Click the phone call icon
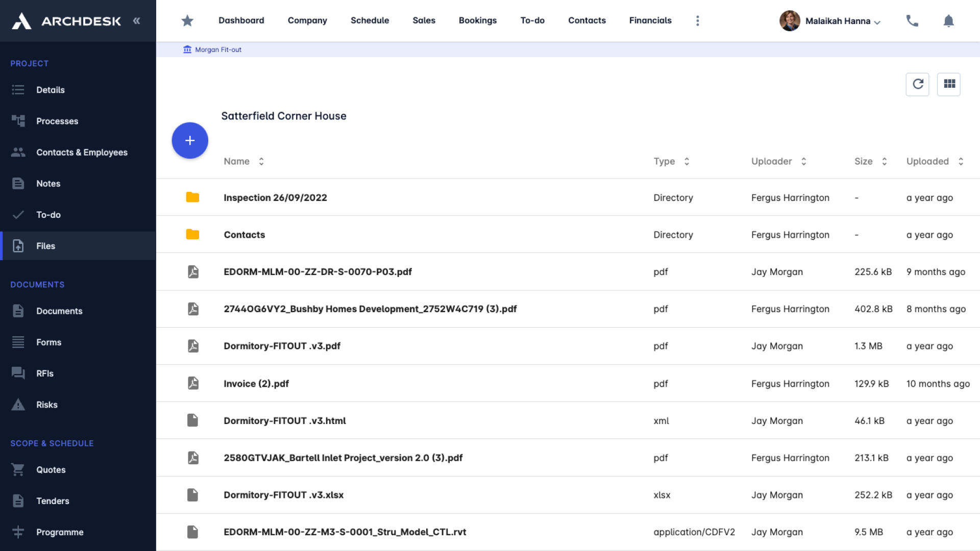Viewport: 980px width, 551px height. 912,21
